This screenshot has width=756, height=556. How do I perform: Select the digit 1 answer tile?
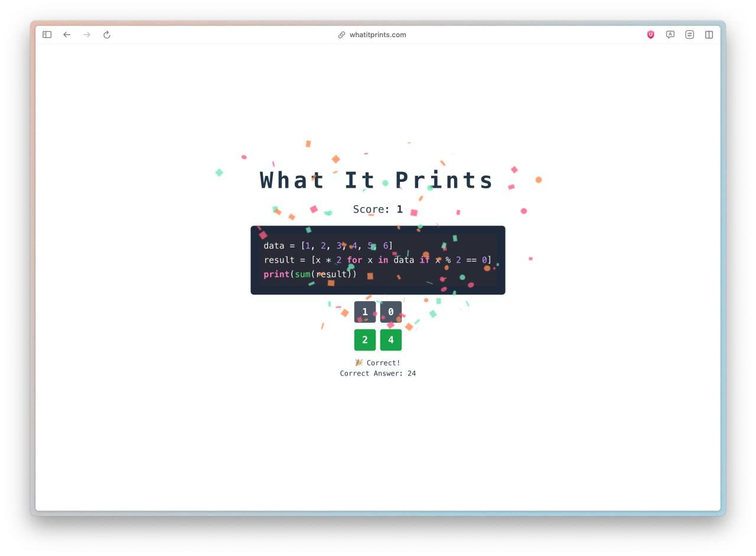click(365, 312)
